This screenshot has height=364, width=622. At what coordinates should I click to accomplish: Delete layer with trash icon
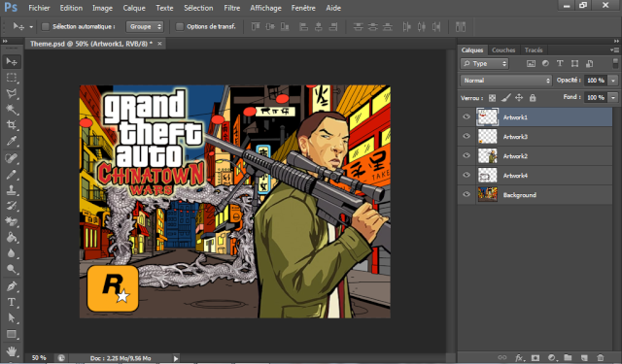(601, 357)
